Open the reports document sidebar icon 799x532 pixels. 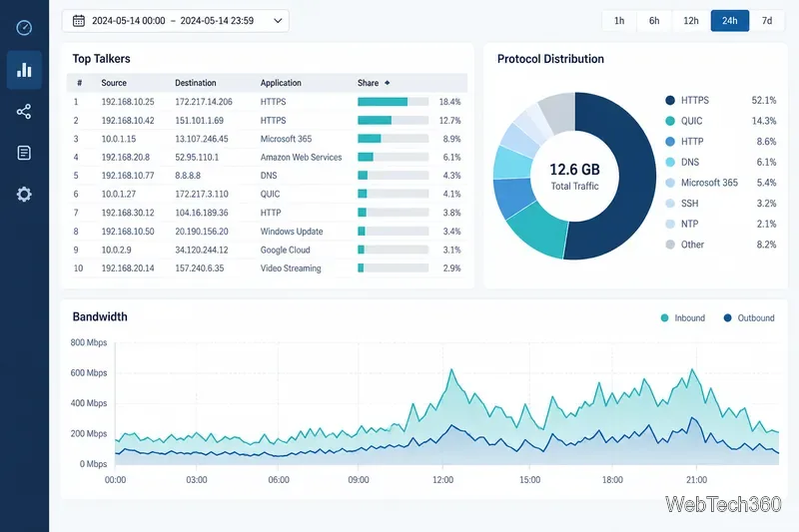point(24,153)
